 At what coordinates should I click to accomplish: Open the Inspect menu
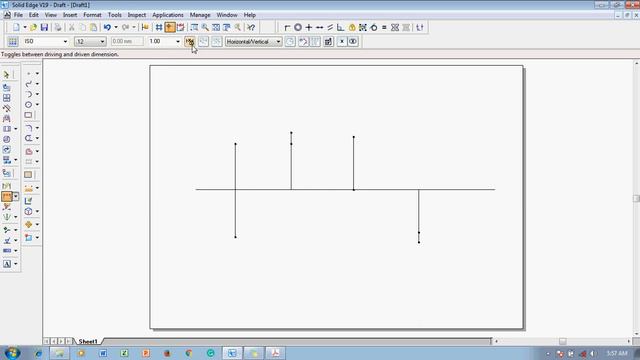[x=137, y=15]
